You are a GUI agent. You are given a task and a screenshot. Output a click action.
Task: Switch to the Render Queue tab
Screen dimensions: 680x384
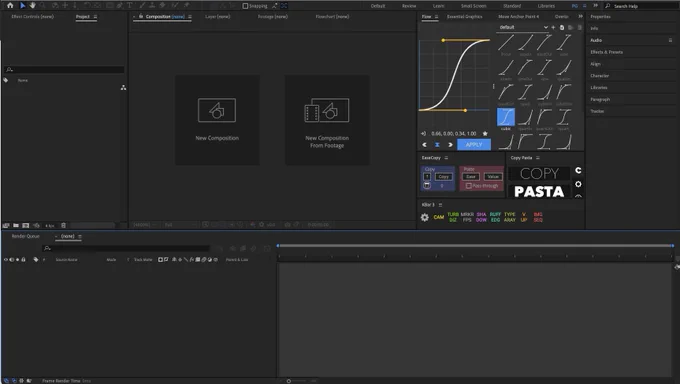pos(26,236)
